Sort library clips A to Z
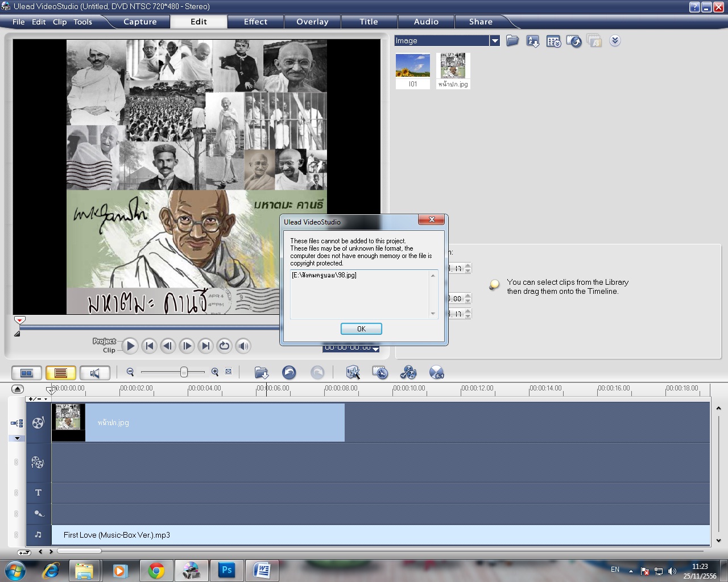Screen dimensions: 728x582 [533, 41]
